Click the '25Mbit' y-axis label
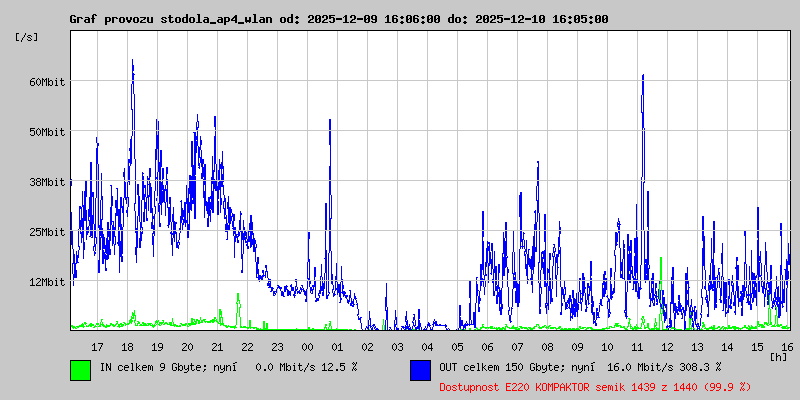 coord(47,233)
